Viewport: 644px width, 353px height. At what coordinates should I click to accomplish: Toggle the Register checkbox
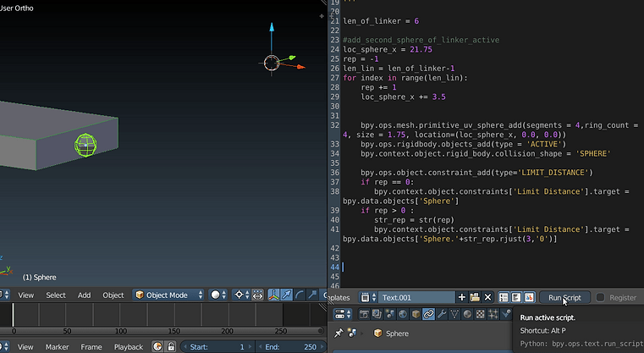pos(600,297)
